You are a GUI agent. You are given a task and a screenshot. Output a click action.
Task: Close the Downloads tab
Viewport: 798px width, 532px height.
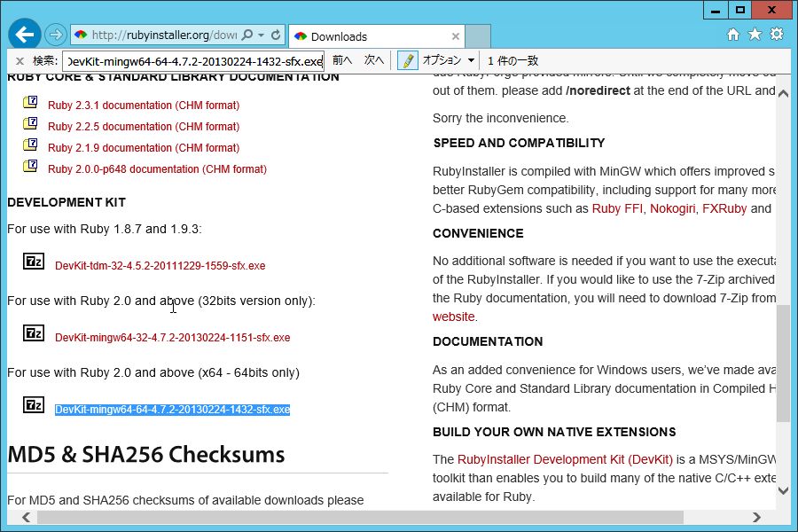(x=456, y=36)
